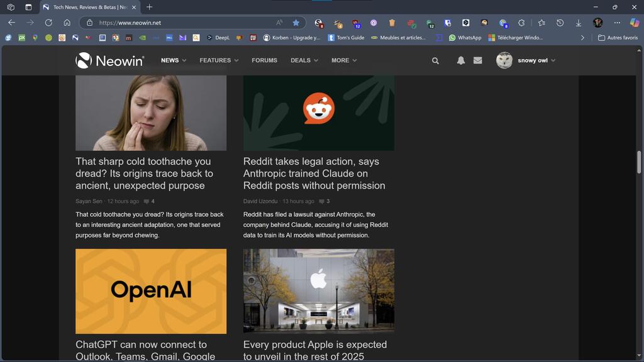Image resolution: width=644 pixels, height=362 pixels.
Task: Open the toothache article thumbnail
Action: click(151, 113)
